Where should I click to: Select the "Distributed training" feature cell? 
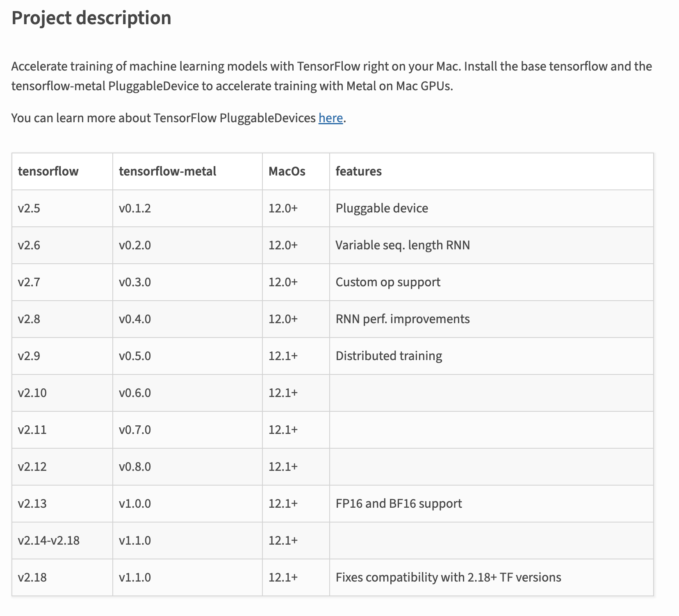click(389, 356)
